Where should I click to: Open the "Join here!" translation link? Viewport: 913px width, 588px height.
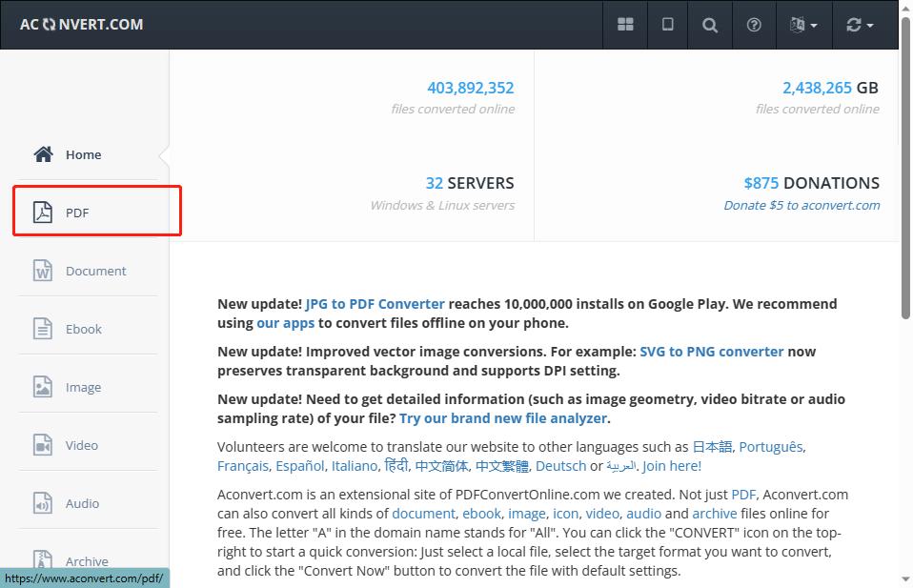point(672,466)
